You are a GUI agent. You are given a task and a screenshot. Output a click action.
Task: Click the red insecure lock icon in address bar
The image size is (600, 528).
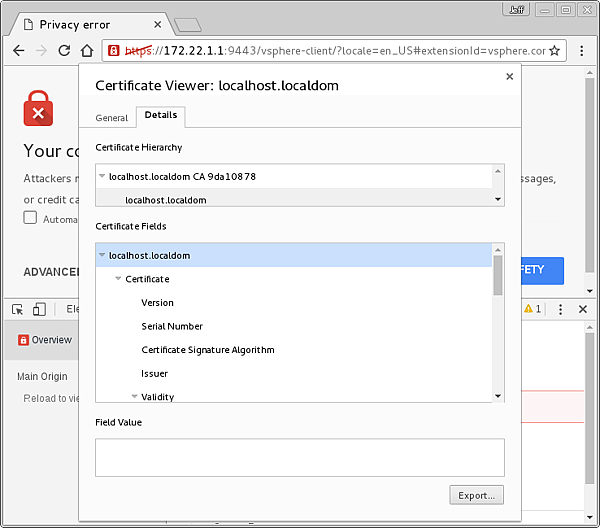coord(114,51)
